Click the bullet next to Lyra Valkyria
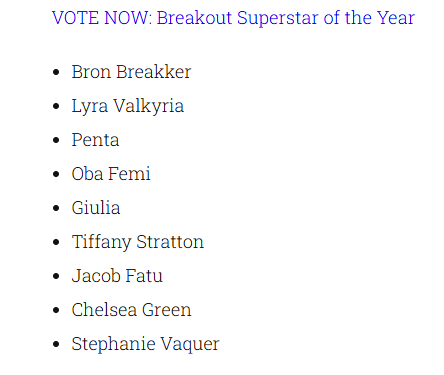 56,106
